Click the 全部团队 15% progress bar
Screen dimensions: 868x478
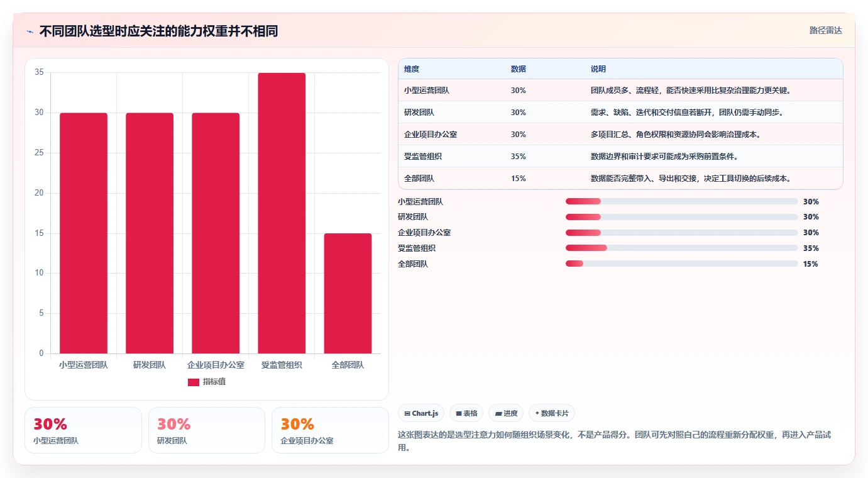point(682,264)
